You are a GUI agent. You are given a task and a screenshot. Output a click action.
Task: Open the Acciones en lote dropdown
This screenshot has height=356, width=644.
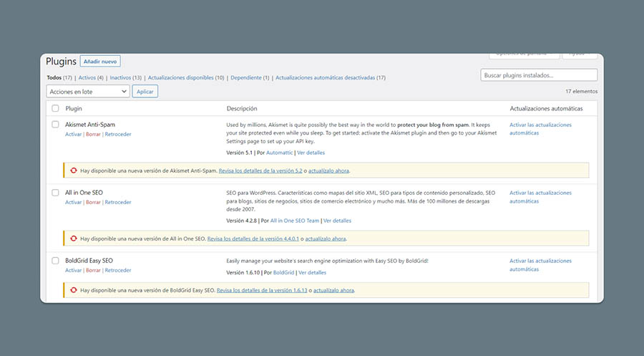tap(88, 92)
